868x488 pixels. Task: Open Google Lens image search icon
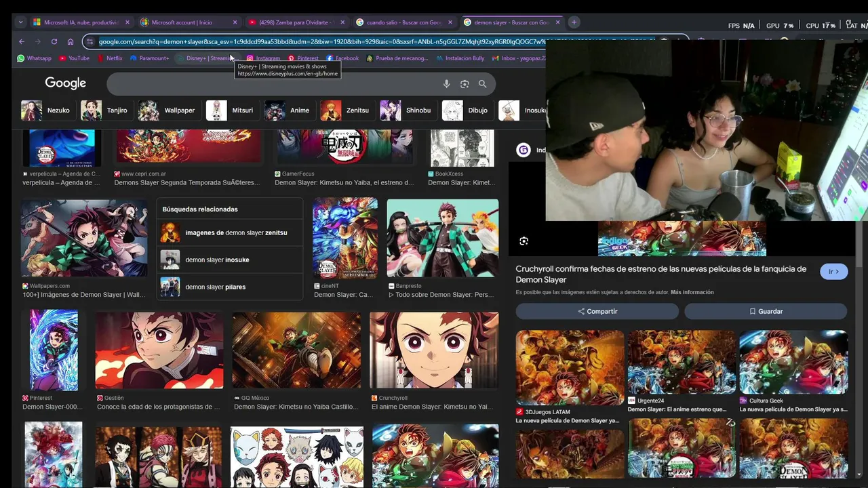click(465, 84)
